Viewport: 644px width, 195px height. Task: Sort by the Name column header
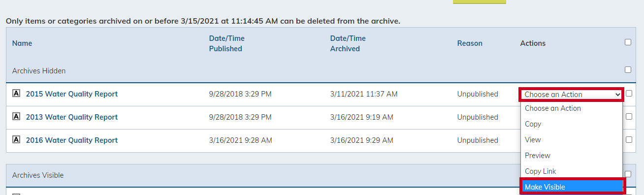pos(22,43)
